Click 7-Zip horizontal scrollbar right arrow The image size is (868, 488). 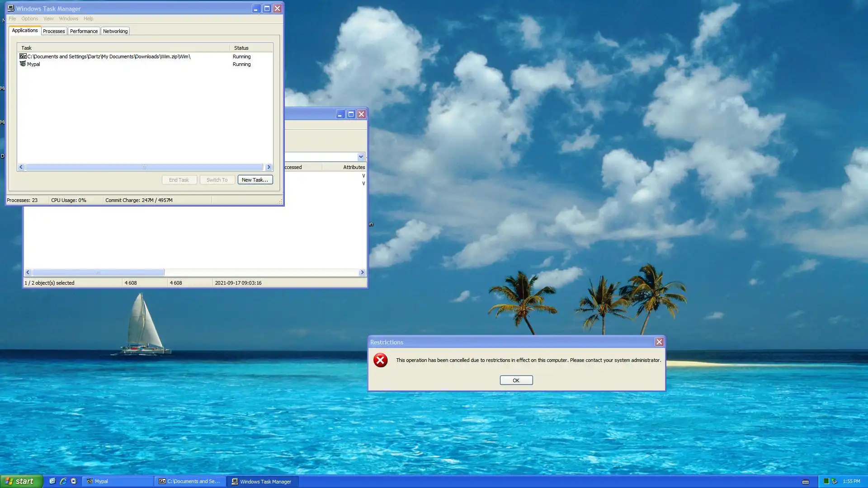362,272
